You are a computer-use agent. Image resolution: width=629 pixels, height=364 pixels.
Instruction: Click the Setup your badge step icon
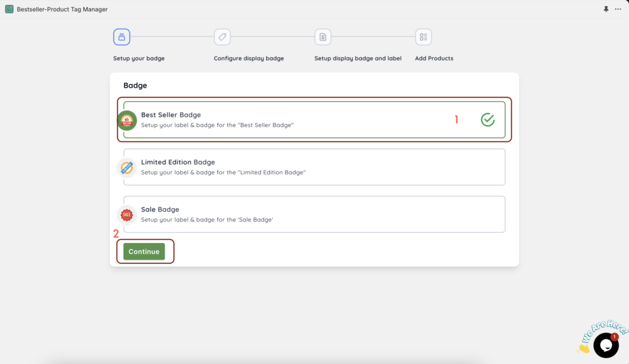point(122,37)
